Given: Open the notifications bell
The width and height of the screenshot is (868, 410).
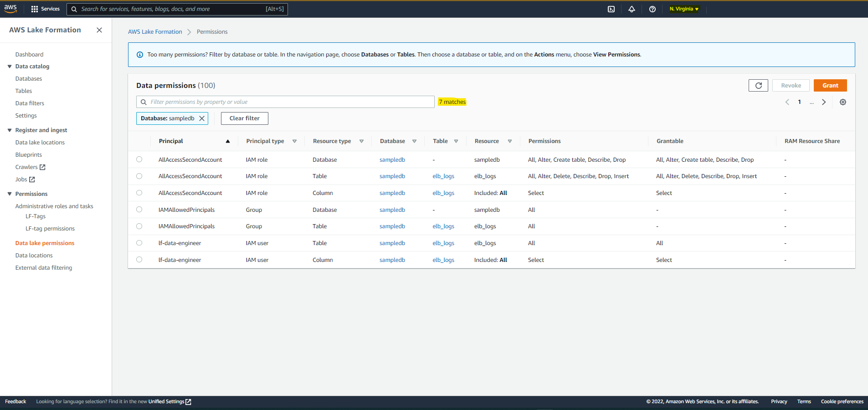Looking at the screenshot, I should [632, 9].
